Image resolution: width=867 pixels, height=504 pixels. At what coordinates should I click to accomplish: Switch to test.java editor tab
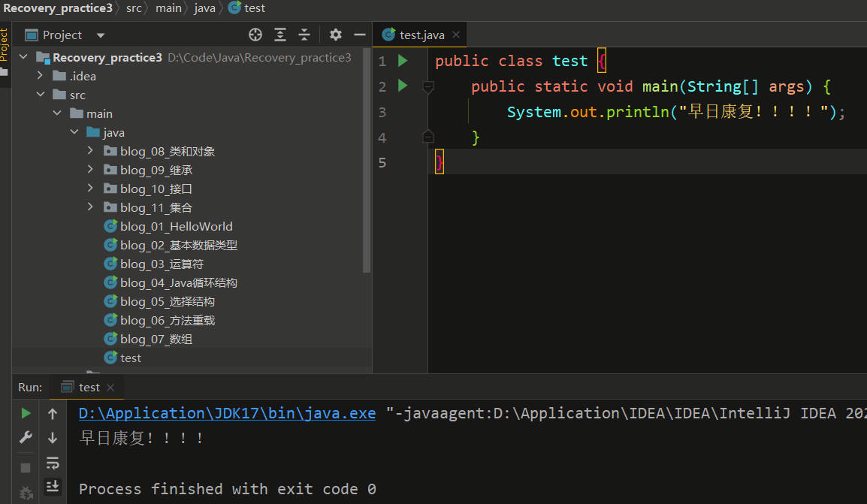[421, 35]
